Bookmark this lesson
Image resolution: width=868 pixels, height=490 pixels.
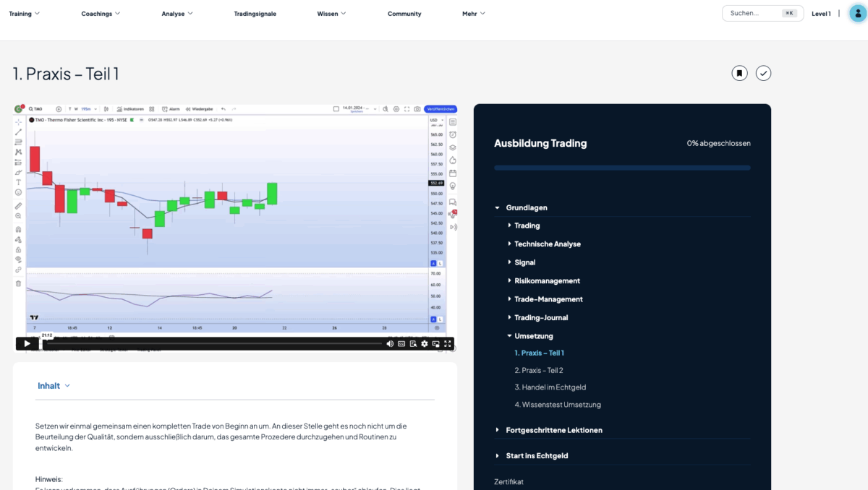point(739,73)
